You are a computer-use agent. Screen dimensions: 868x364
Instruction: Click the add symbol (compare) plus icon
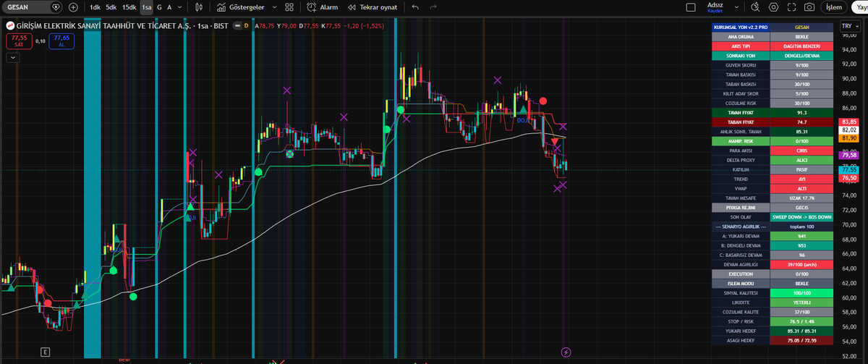pyautogui.click(x=73, y=7)
